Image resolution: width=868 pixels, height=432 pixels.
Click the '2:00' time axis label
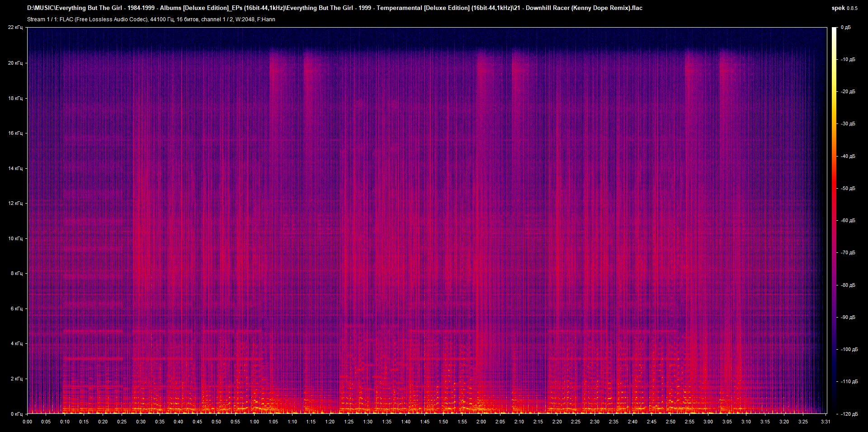click(481, 422)
